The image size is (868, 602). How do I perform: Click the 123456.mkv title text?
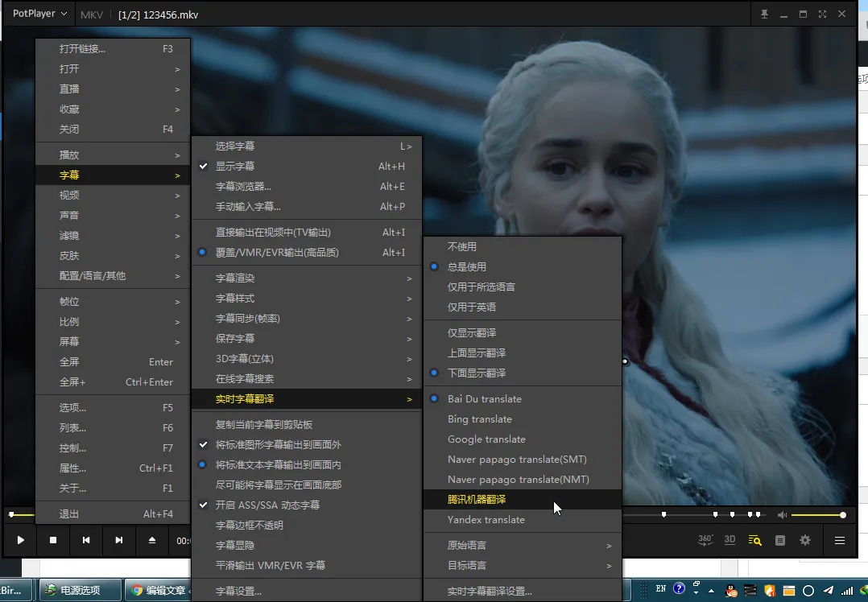tap(171, 15)
